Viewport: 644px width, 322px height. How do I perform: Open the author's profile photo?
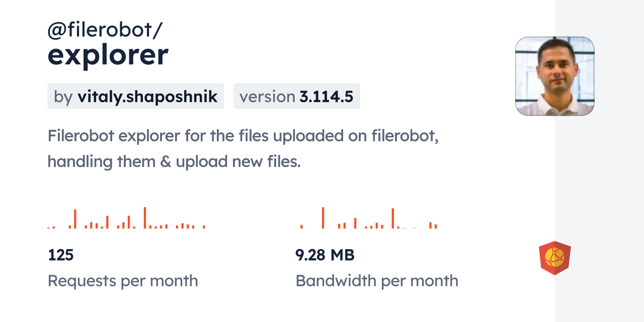coord(554,76)
